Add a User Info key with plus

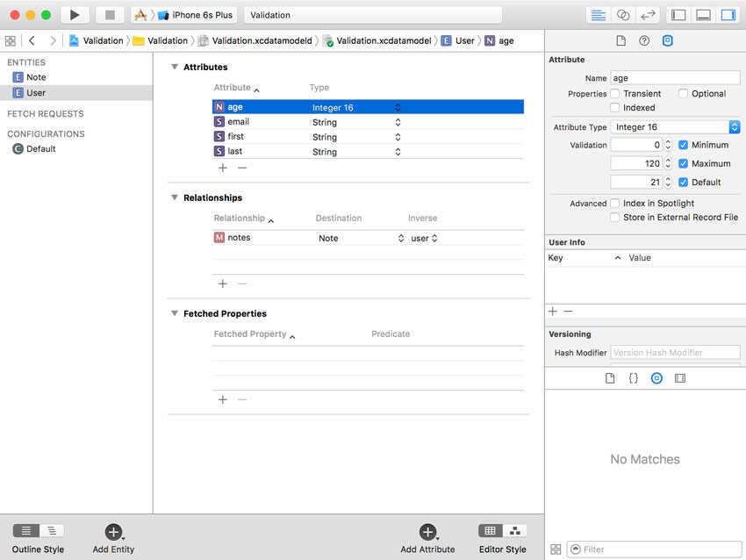[x=553, y=312]
